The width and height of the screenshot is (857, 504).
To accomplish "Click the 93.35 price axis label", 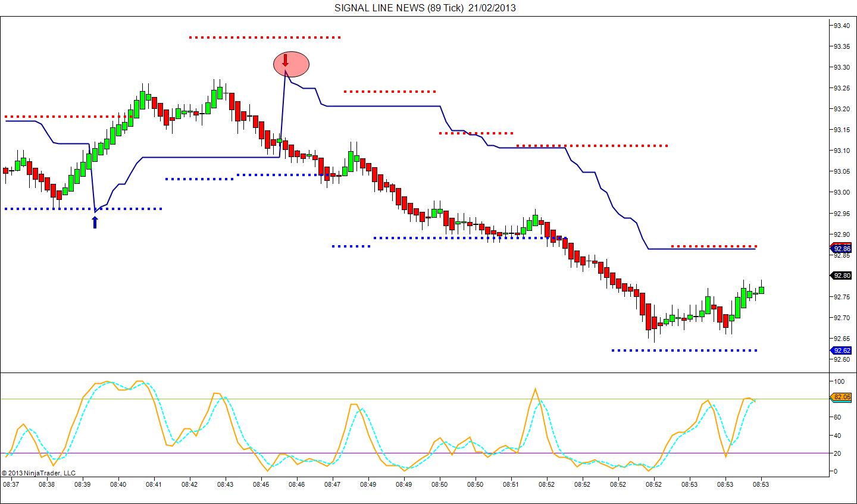I will [842, 46].
